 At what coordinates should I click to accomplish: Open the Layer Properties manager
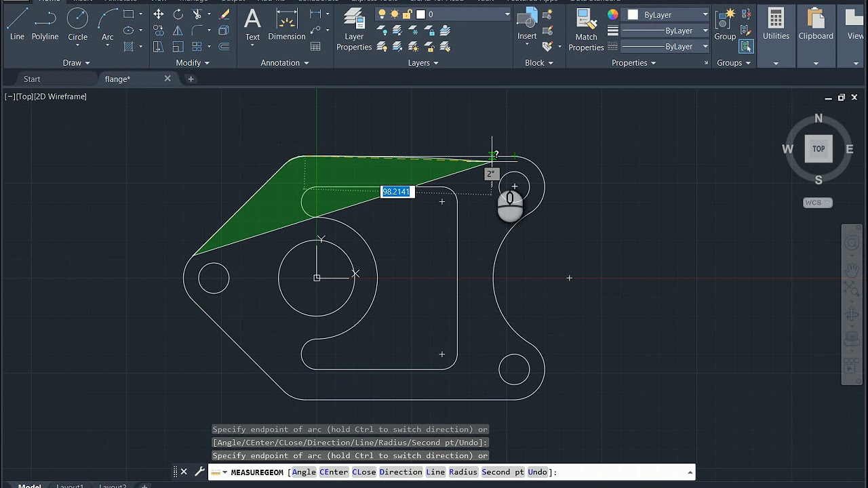tap(354, 30)
